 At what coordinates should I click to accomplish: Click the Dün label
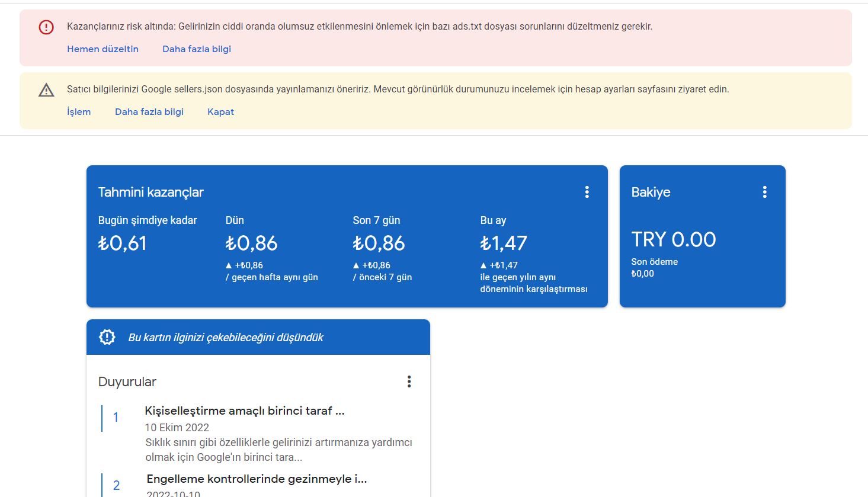point(235,220)
